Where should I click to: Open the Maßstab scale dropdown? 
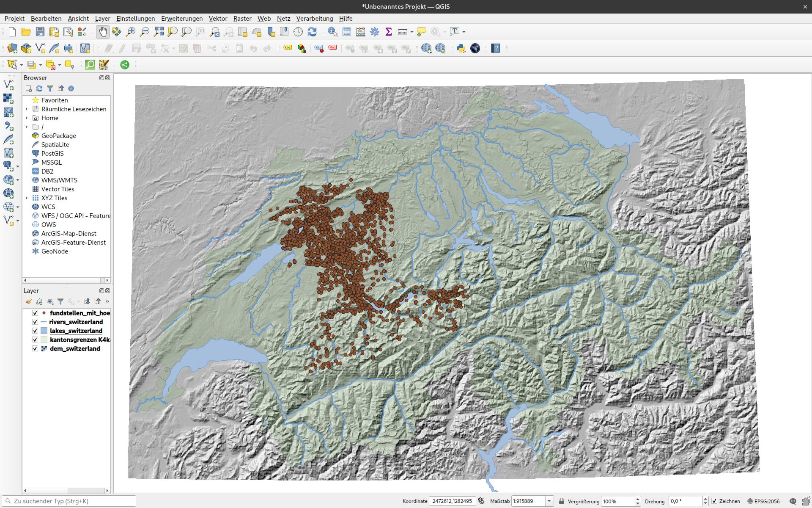[549, 501]
